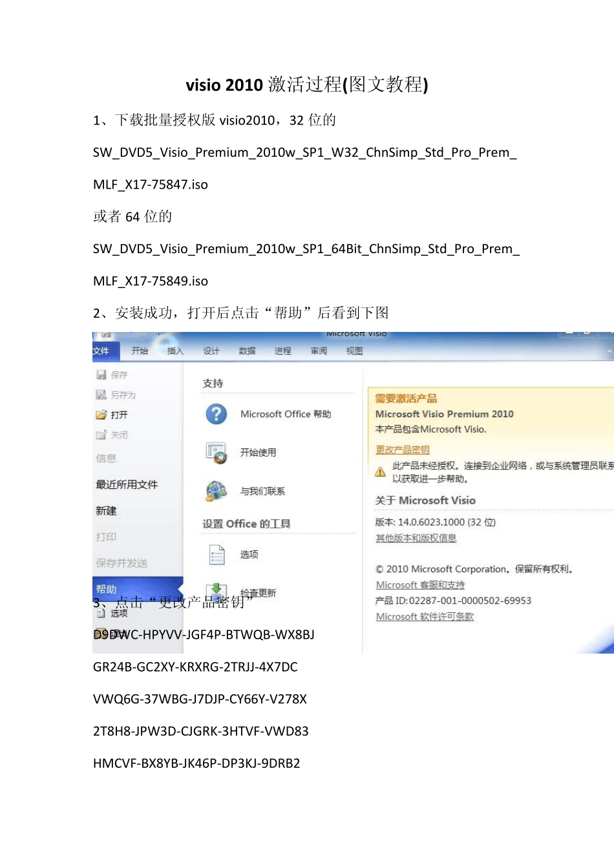Image resolution: width=614 pixels, height=868 pixels.
Task: Click the 保存 disk icon
Action: pos(101,375)
